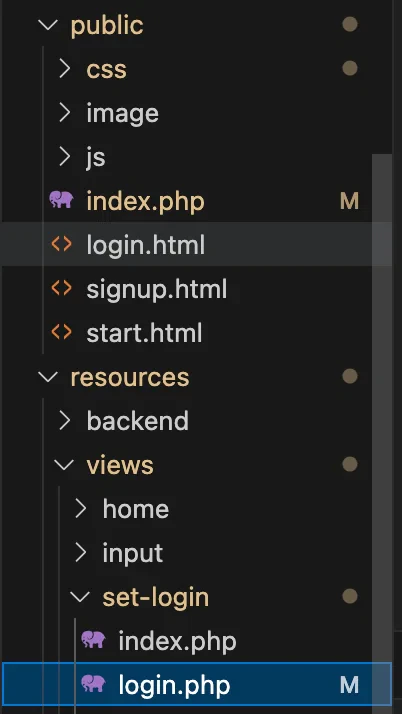Select the "views" folder name
This screenshot has height=714, width=402.
[120, 465]
